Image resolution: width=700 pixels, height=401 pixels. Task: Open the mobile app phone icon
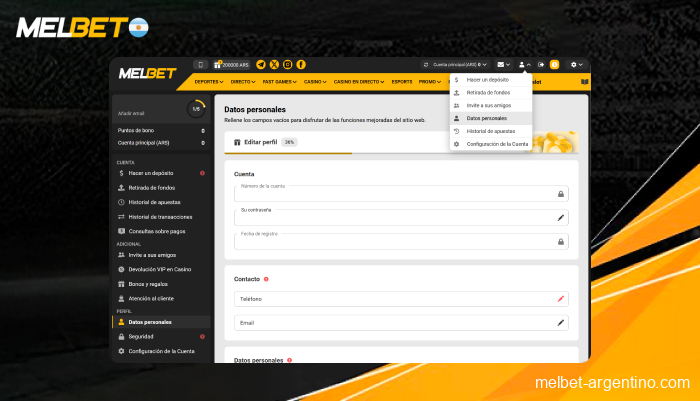click(200, 65)
